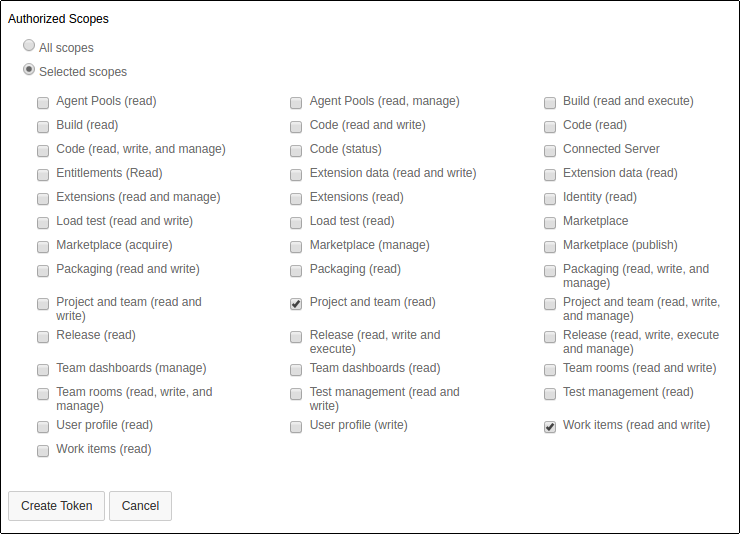740x534 pixels.
Task: Tick the Build (read and execute) checkbox
Action: (550, 102)
